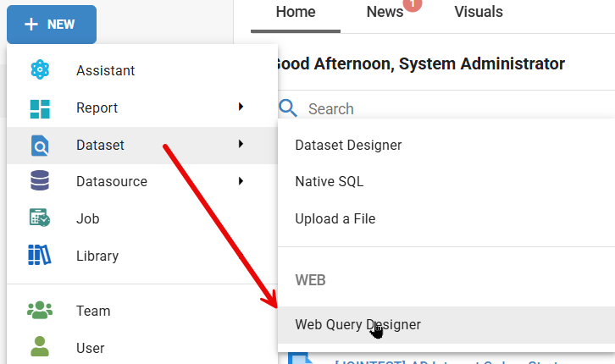The image size is (615, 364).
Task: Select Web Query Designer option
Action: [357, 324]
